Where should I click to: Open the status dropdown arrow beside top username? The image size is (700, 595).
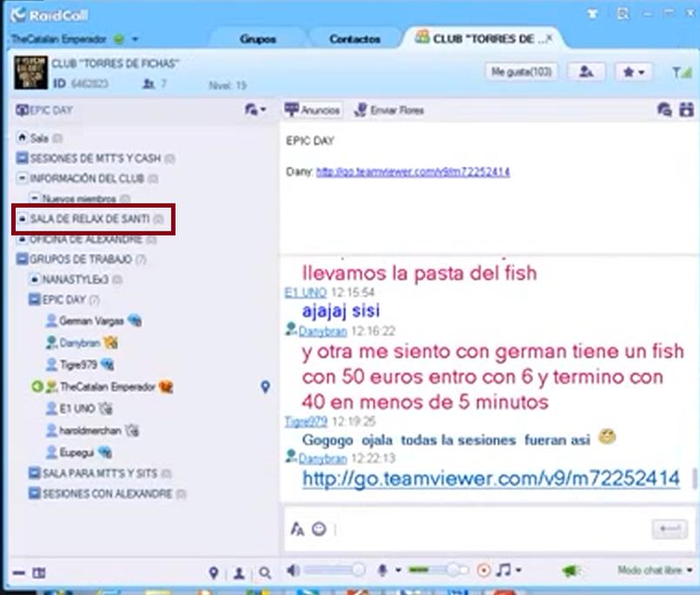pos(135,39)
